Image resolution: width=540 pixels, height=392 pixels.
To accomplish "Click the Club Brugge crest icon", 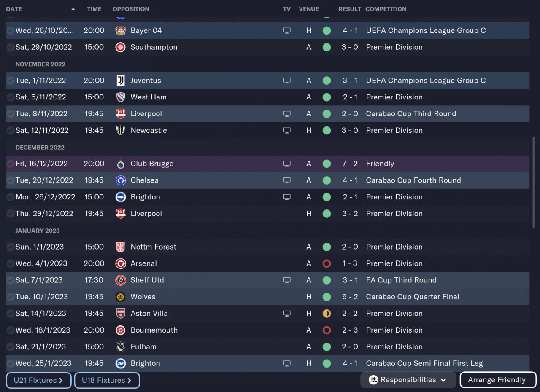I will (x=120, y=164).
